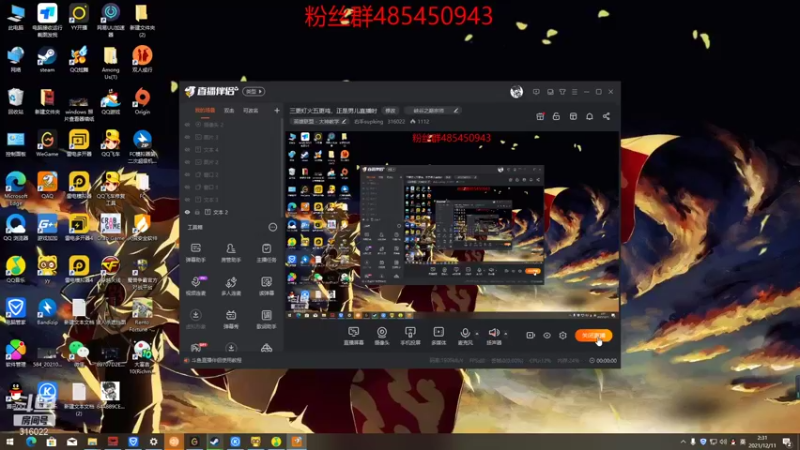Open 歌词助手 tool in the toolbox
Screen dimensions: 800x450
pyautogui.click(x=266, y=319)
